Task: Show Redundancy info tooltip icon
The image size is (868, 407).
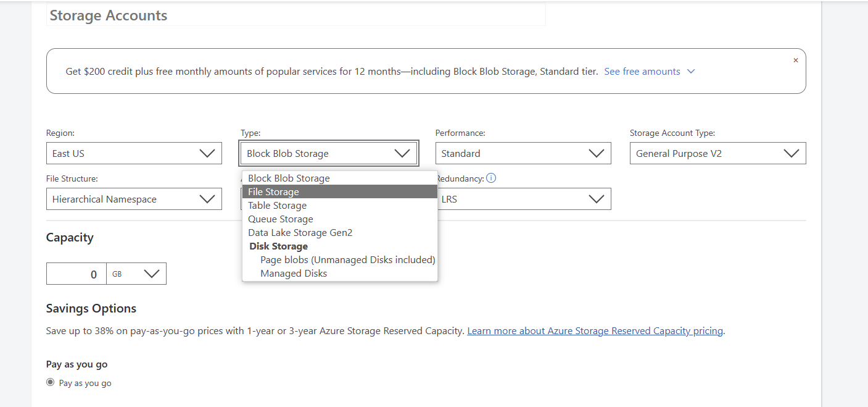Action: [491, 178]
